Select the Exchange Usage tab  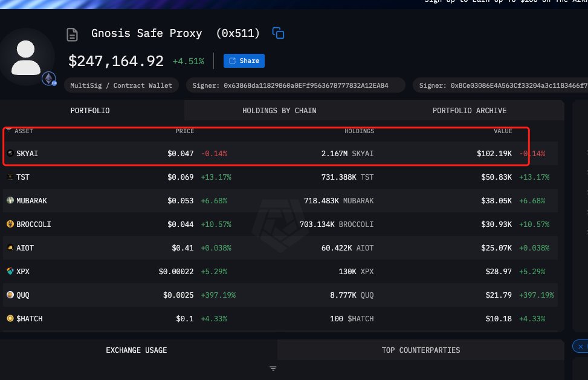coord(137,350)
